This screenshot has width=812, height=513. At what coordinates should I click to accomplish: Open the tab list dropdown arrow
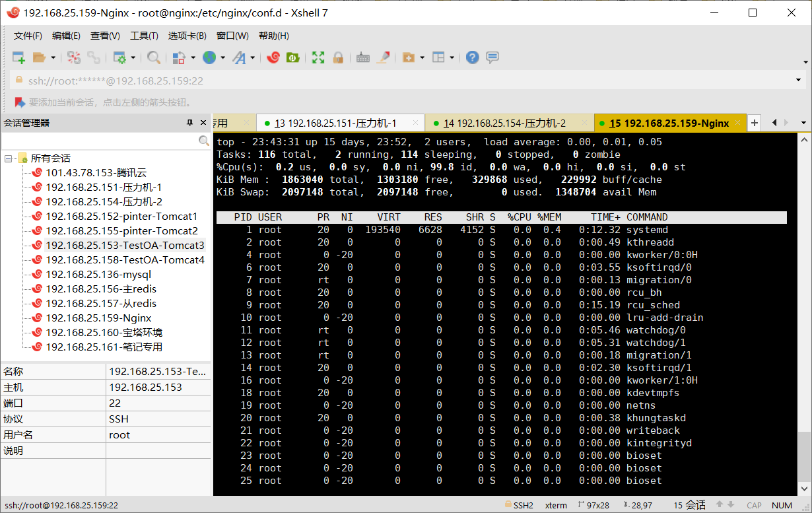[803, 123]
